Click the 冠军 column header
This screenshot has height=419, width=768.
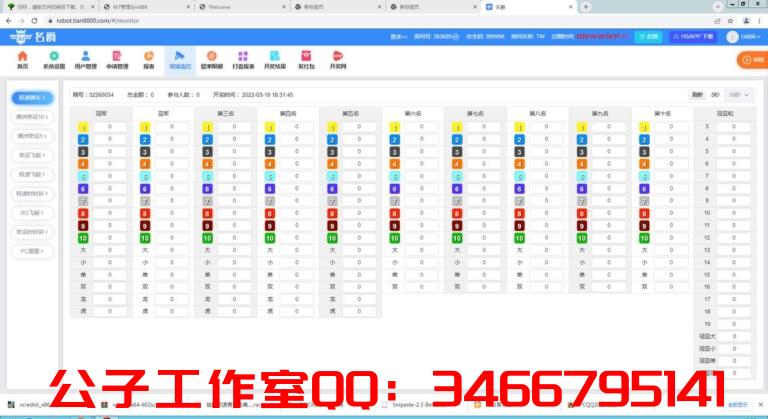tap(101, 114)
